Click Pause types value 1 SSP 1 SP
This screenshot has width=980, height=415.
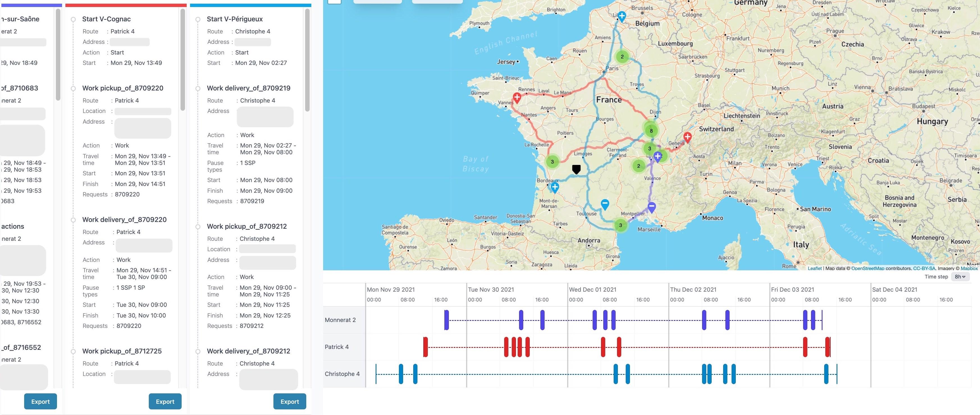pos(131,287)
